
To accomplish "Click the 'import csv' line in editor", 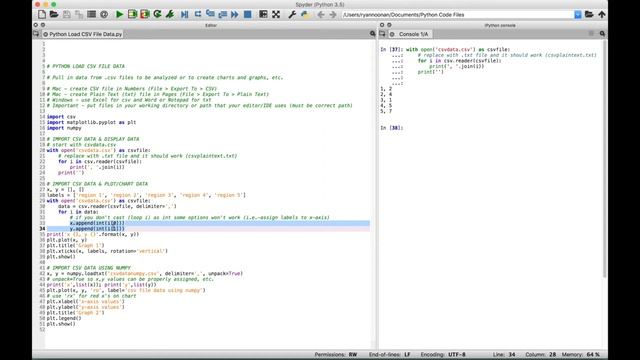I will [x=61, y=117].
